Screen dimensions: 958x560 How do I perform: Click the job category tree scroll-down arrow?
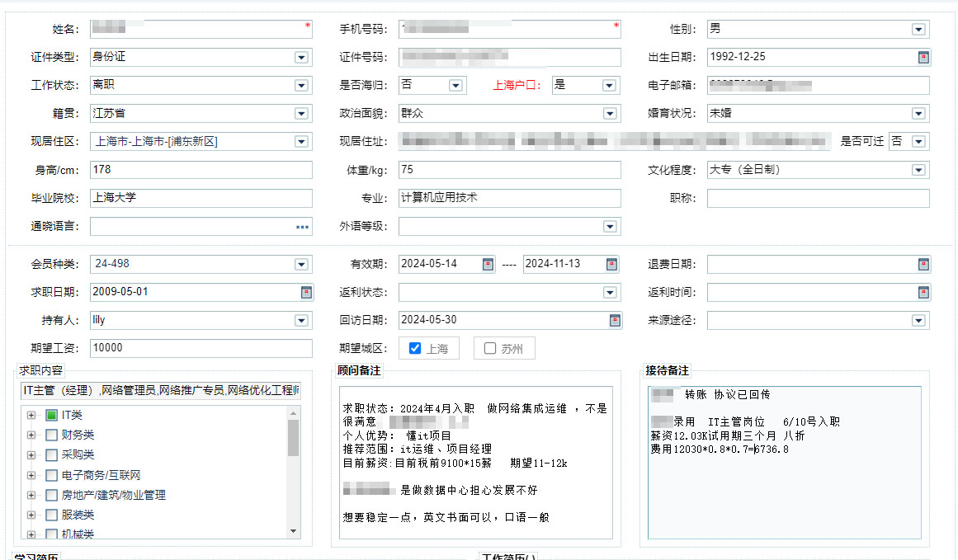pos(293,531)
